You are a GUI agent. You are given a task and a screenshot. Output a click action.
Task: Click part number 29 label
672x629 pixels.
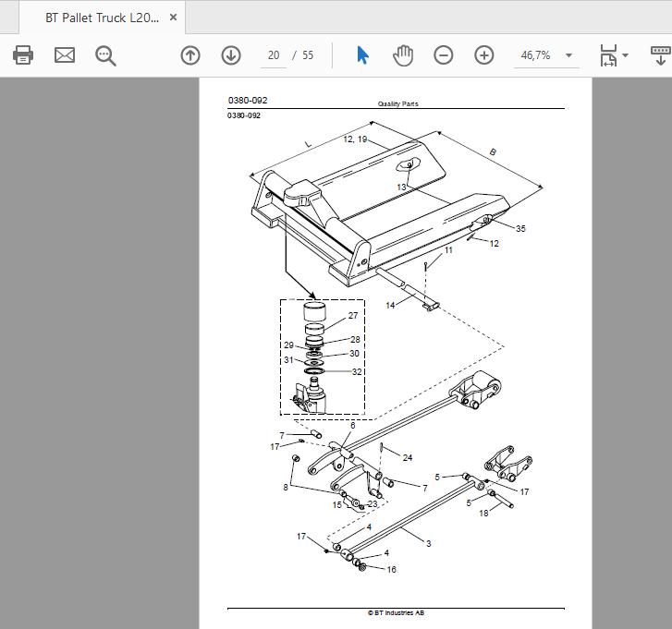(288, 345)
